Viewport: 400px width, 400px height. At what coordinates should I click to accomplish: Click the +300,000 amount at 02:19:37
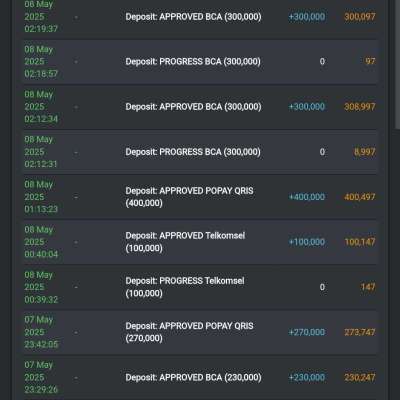point(307,17)
